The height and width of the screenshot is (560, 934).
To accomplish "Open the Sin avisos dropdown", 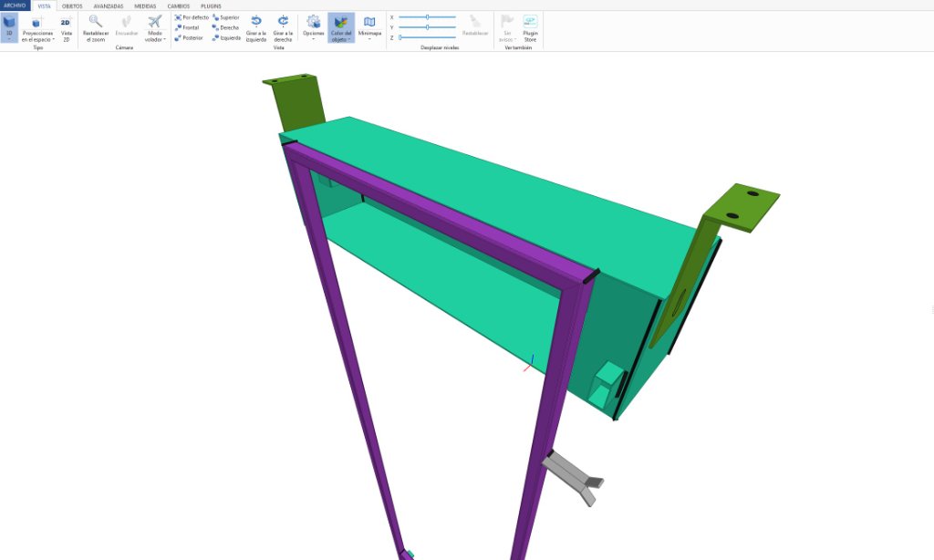I will tap(507, 28).
